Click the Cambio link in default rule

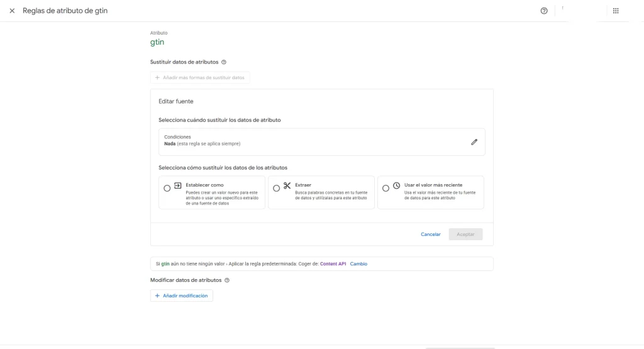point(358,264)
